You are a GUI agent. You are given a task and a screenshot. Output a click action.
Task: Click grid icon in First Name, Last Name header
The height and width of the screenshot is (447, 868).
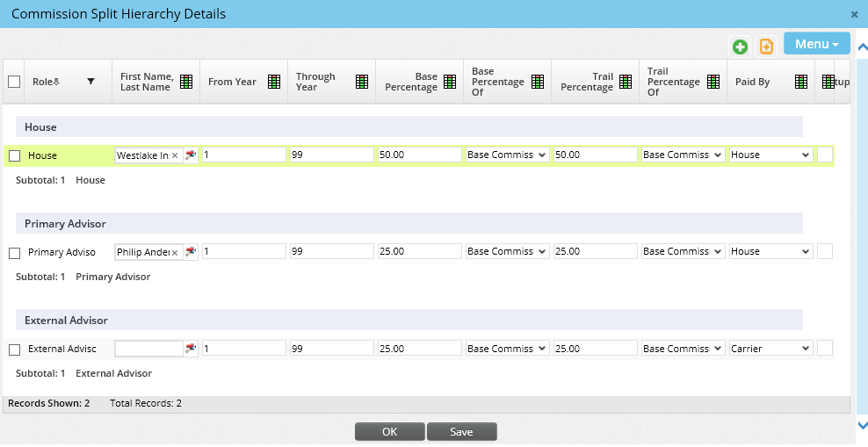[x=186, y=82]
